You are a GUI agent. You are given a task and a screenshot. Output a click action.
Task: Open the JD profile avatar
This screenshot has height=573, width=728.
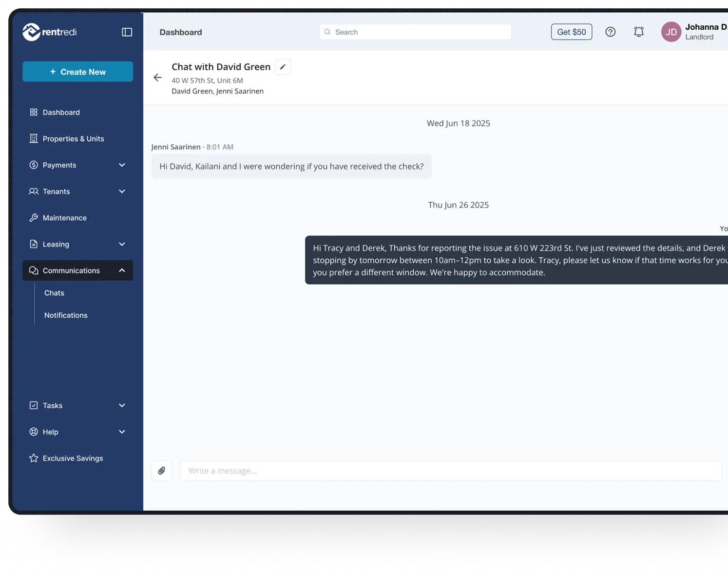click(671, 32)
